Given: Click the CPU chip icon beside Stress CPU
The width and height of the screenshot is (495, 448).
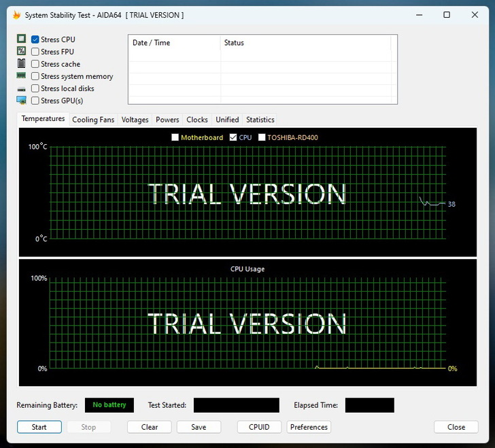Looking at the screenshot, I should coord(21,39).
